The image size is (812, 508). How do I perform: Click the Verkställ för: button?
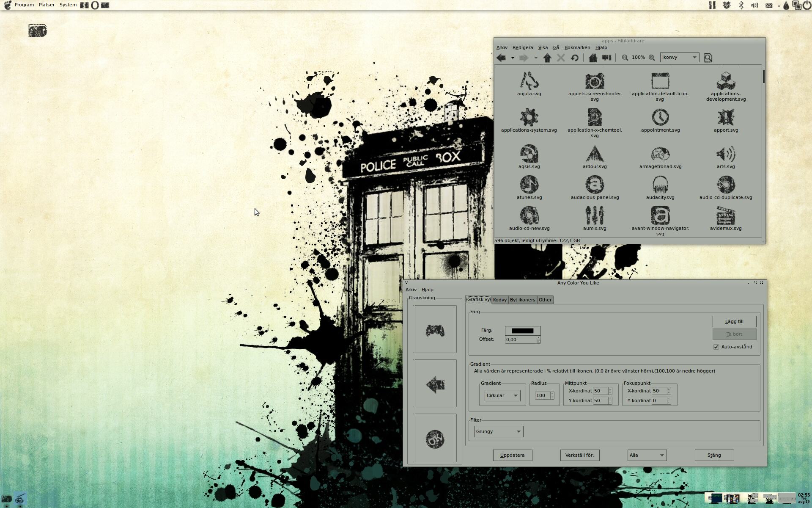click(x=579, y=455)
